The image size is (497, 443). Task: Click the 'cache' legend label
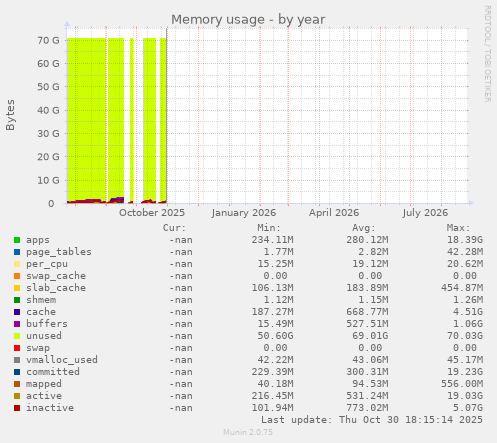pyautogui.click(x=41, y=312)
